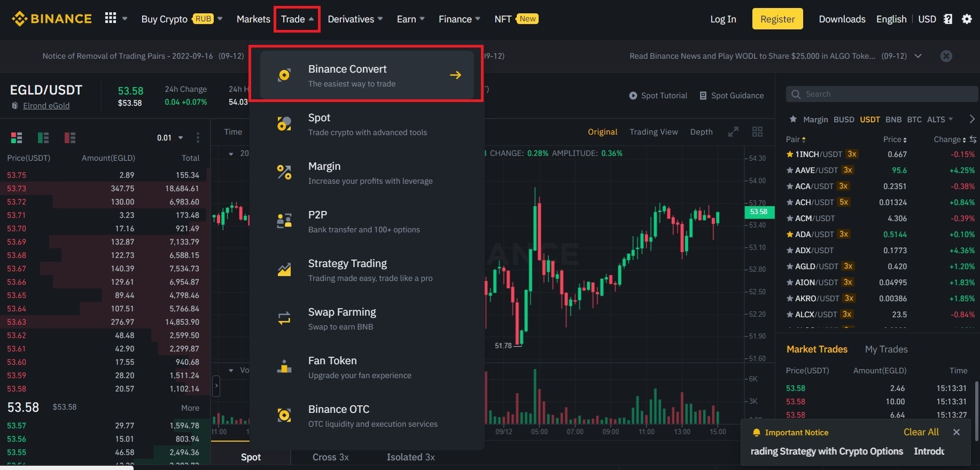Switch to My Trades tab
This screenshot has height=470, width=980.
[886, 349]
